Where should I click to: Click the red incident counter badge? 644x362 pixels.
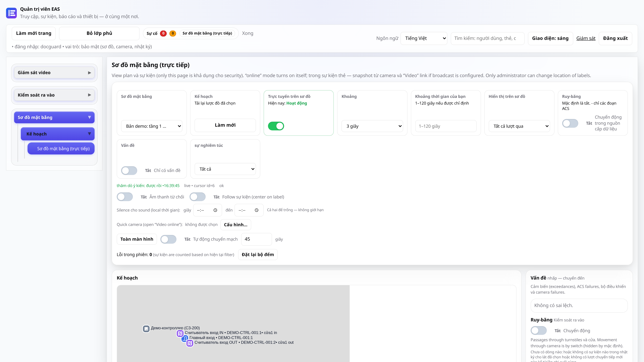tap(163, 33)
